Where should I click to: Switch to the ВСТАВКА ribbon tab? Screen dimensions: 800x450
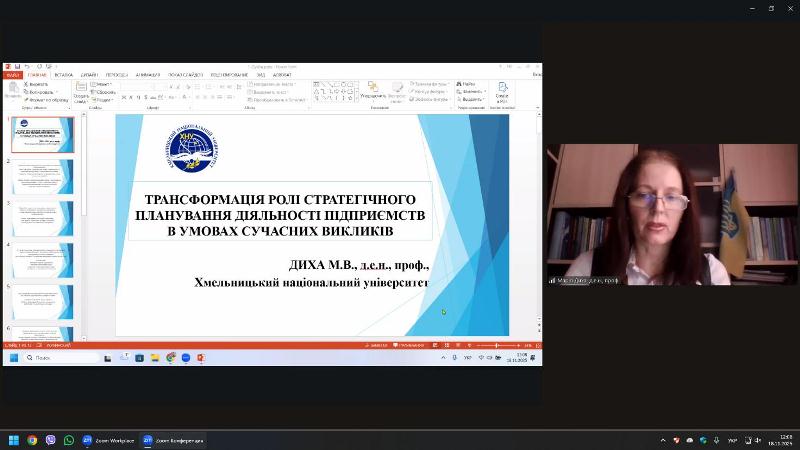pyautogui.click(x=64, y=75)
